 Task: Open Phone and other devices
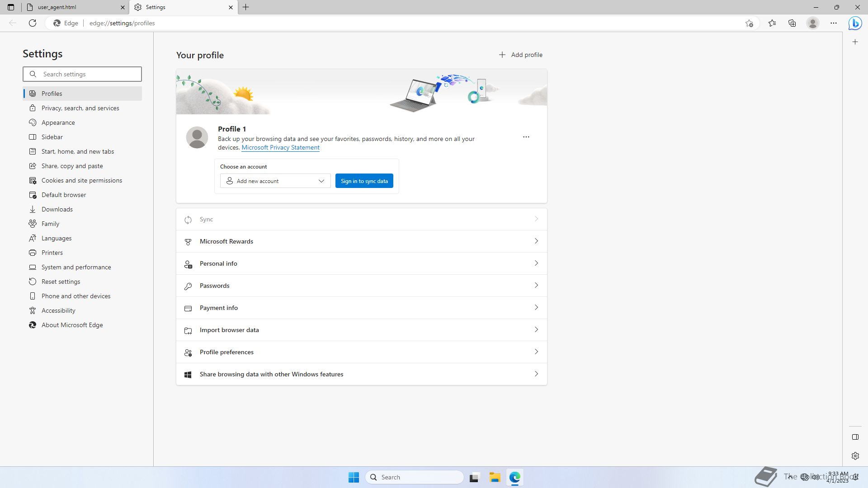tap(82, 296)
